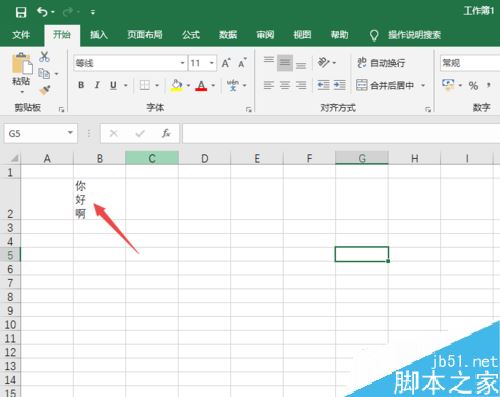Viewport: 500px width, 397px height.
Task: Click the Increase Indent icon
Action: coord(340,85)
